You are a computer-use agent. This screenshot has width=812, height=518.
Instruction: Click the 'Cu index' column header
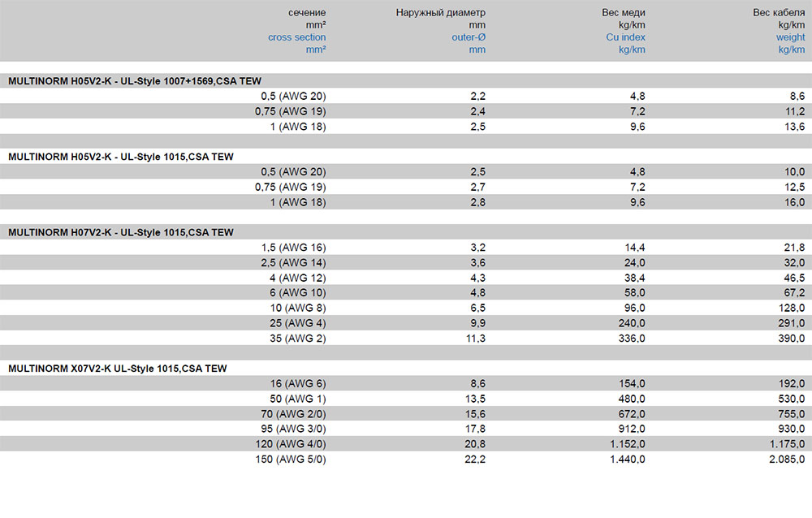click(625, 37)
